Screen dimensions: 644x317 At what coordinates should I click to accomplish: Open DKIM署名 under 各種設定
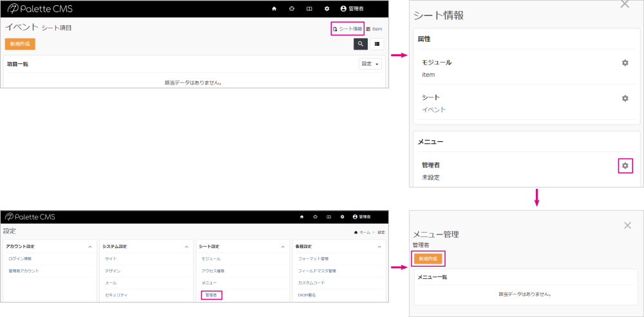[x=307, y=295]
